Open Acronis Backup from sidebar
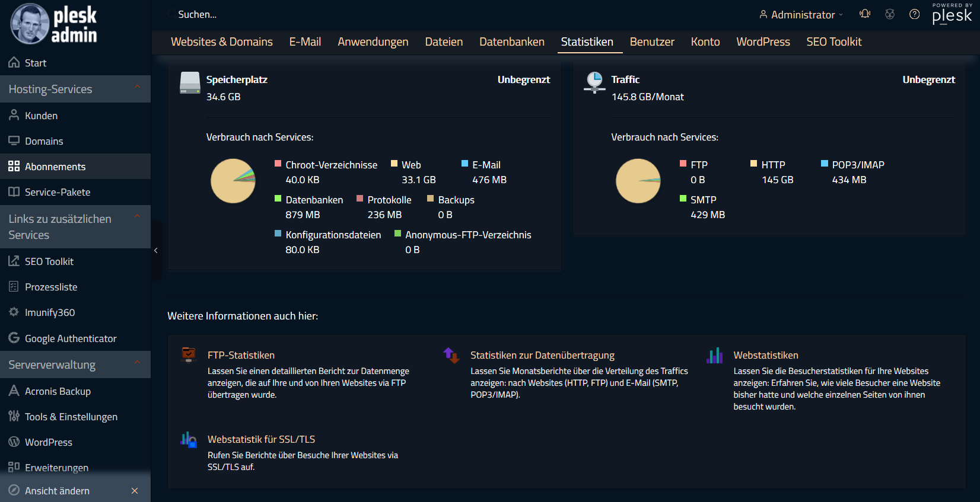Screen dimensions: 980x502 click(58, 391)
